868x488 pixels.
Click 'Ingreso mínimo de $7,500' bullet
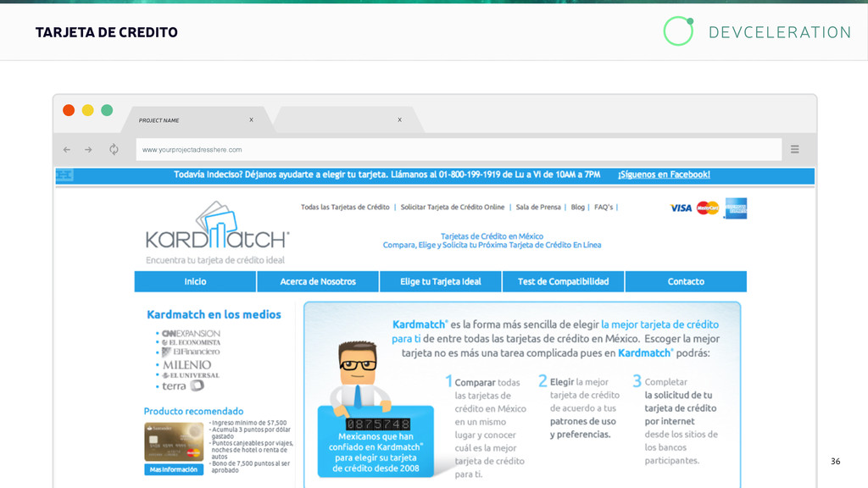[x=248, y=423]
